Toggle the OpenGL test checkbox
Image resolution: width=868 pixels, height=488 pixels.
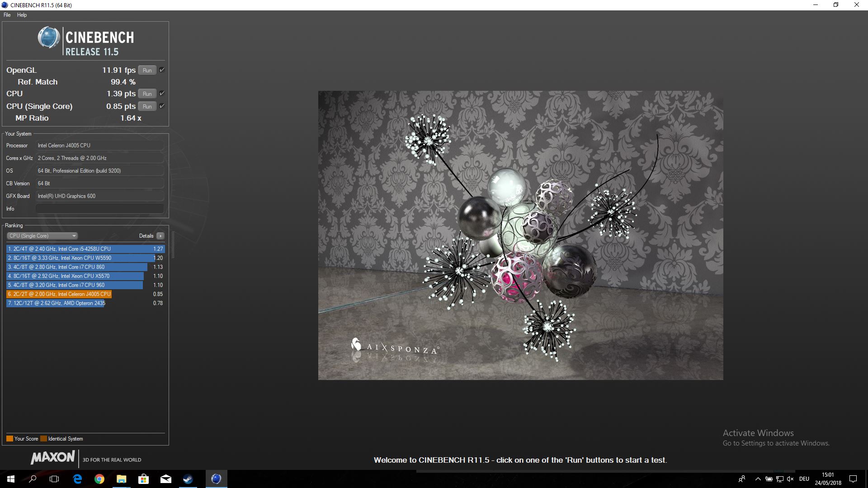coord(162,70)
